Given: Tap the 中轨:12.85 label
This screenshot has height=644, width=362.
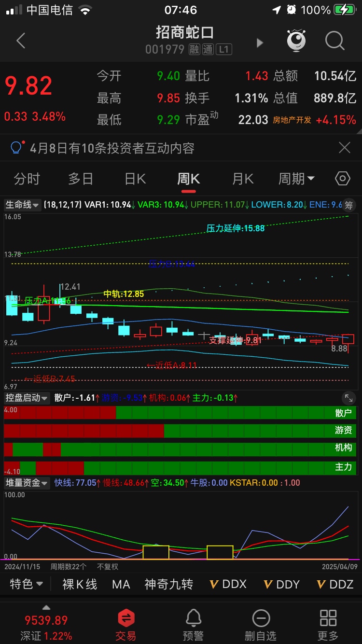Looking at the screenshot, I should [x=124, y=294].
